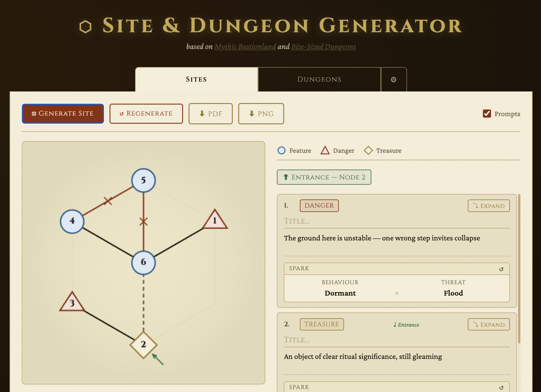Select danger triangle node 3
Viewport: 541px width, 392px height.
tap(72, 302)
